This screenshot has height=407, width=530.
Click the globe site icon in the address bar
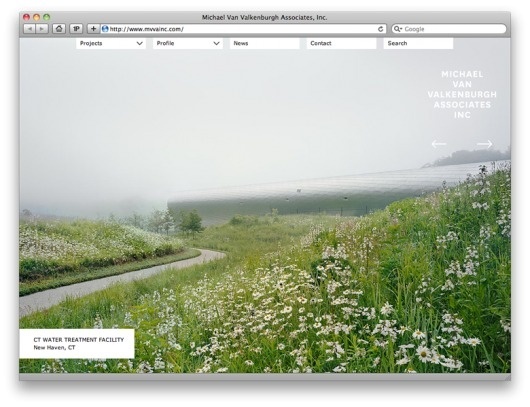(x=105, y=29)
